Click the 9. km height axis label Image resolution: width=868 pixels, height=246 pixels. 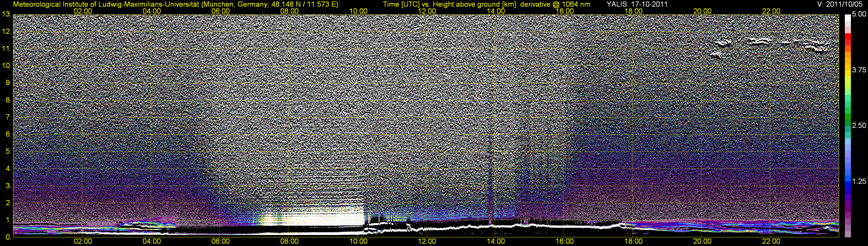click(8, 83)
